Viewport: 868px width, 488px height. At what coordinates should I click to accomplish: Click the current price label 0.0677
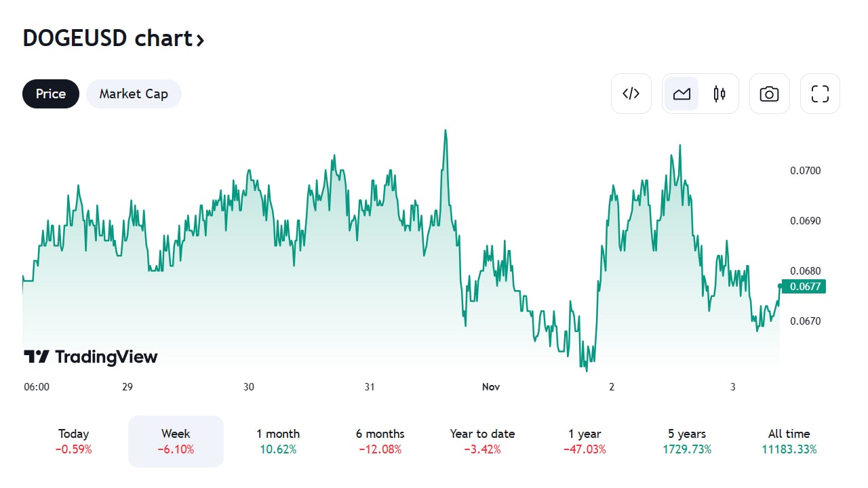(x=804, y=286)
